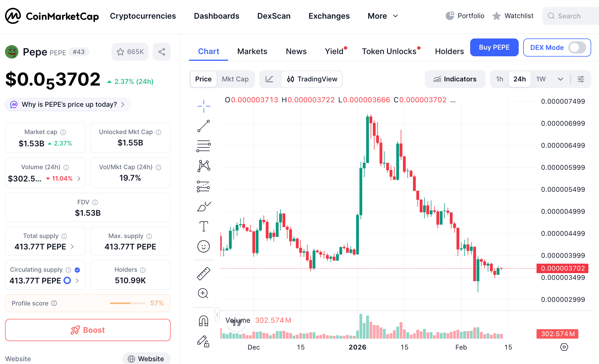Image resolution: width=599 pixels, height=364 pixels.
Task: Switch to the Markets tab
Action: pyautogui.click(x=252, y=51)
